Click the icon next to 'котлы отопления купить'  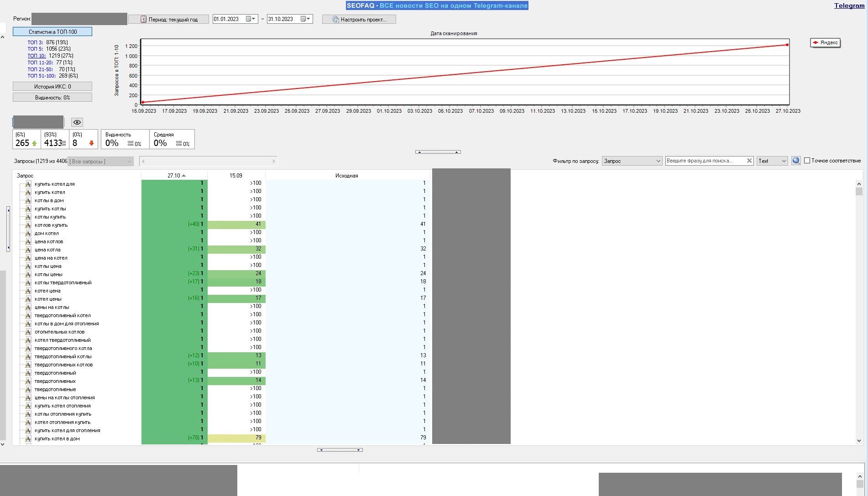point(28,414)
